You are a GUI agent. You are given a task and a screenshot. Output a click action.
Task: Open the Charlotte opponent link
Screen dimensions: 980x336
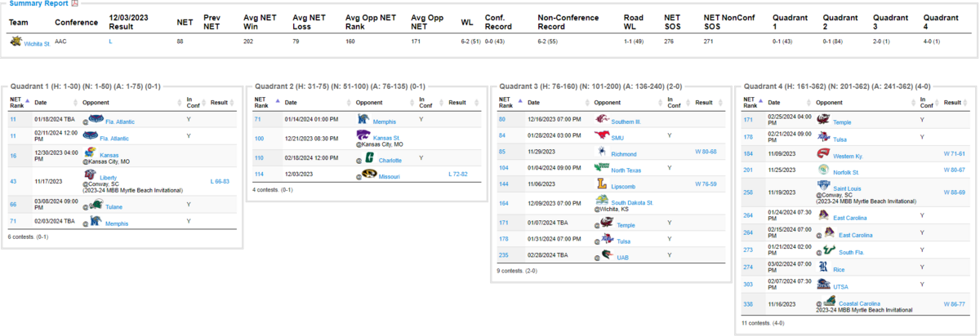pyautogui.click(x=390, y=161)
